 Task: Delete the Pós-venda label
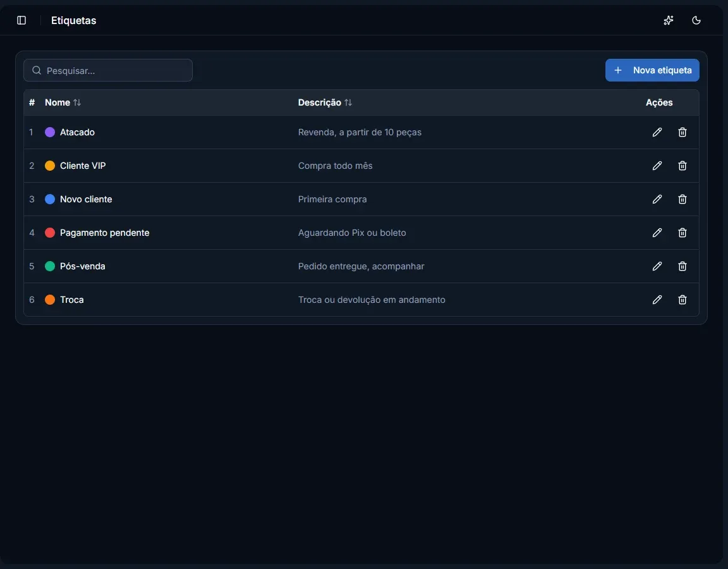[x=682, y=266]
